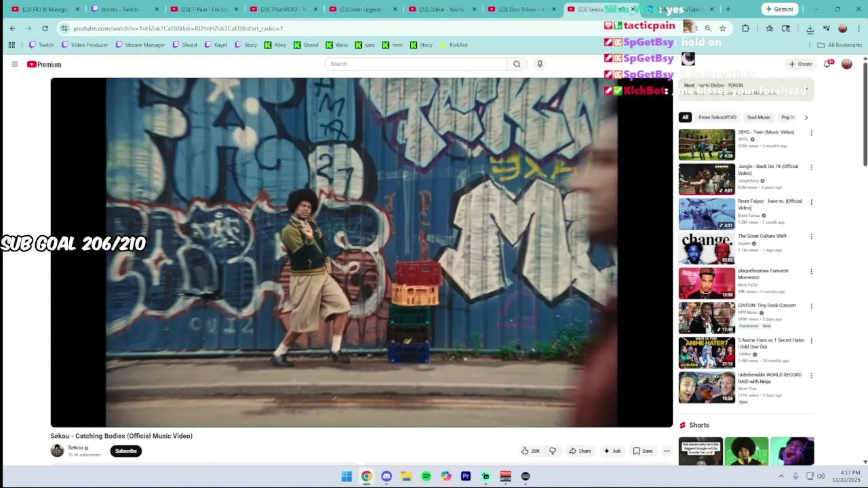Select the From SekouVEVO filter chip
Image resolution: width=868 pixels, height=488 pixels.
717,117
